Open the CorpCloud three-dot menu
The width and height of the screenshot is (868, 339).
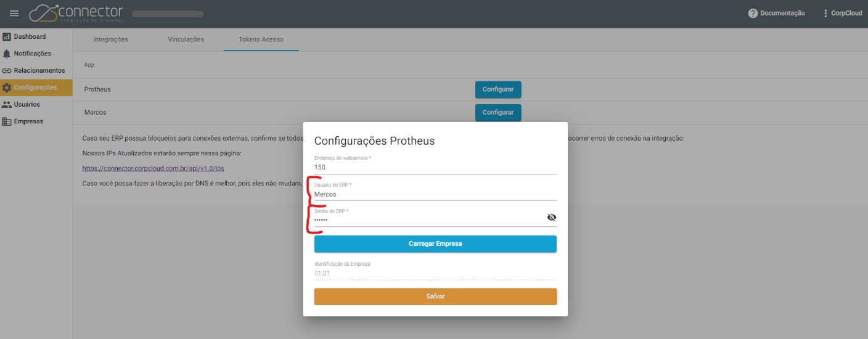coord(826,14)
